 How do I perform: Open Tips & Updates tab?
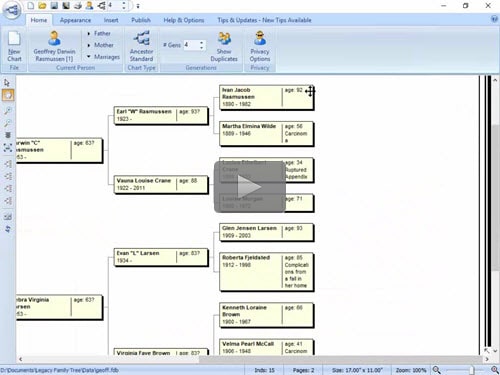pos(264,20)
